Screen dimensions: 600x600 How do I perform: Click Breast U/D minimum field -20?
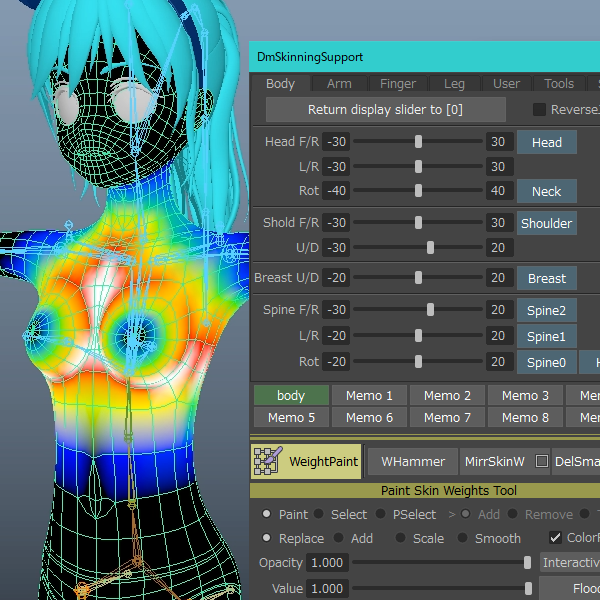[x=336, y=277]
